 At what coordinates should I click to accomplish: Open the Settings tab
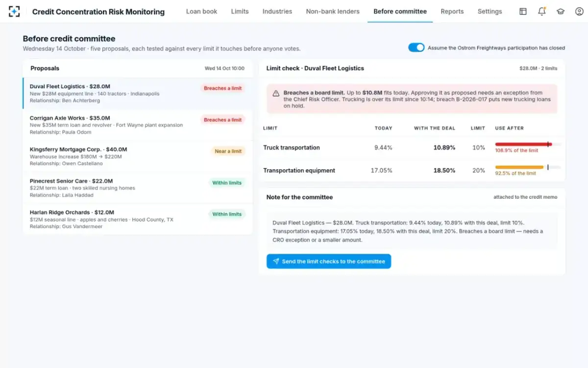pyautogui.click(x=490, y=11)
